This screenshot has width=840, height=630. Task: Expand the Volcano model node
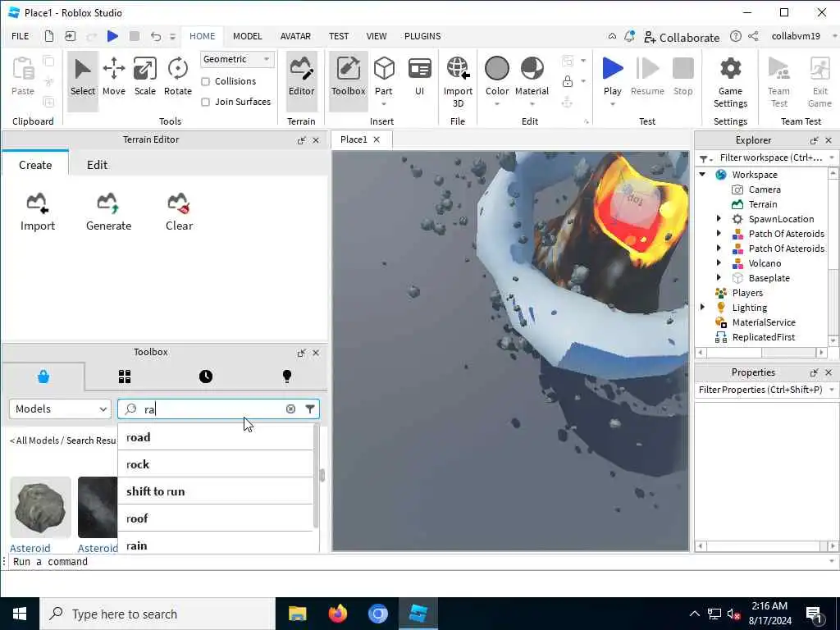[x=719, y=263]
